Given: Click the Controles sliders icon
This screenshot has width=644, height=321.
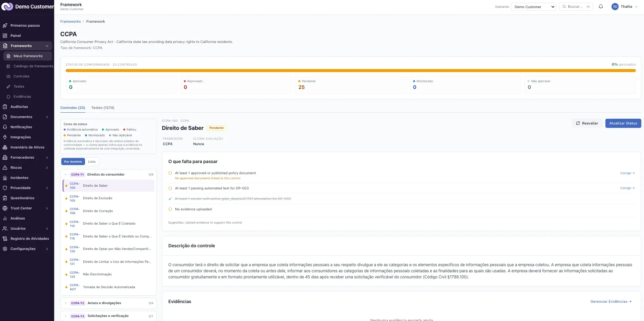Looking at the screenshot, I should (x=8, y=76).
